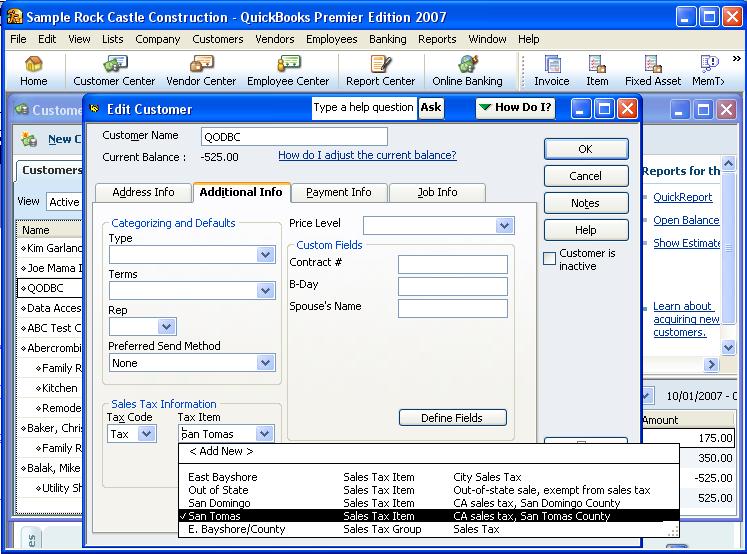Expand the Price Level dropdown
Image resolution: width=747 pixels, height=554 pixels.
(504, 226)
